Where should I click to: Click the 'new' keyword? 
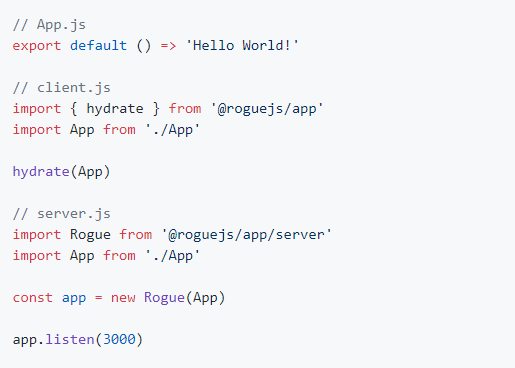123,298
